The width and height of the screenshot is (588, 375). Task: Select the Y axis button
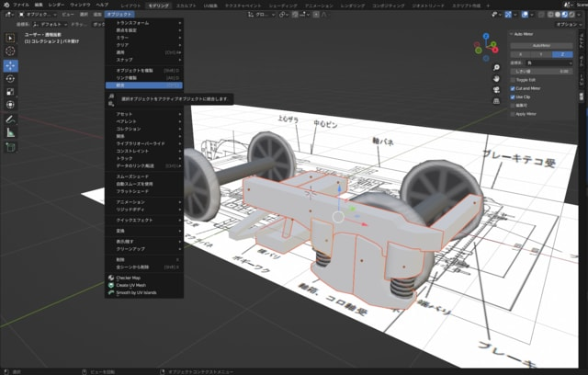tap(541, 54)
